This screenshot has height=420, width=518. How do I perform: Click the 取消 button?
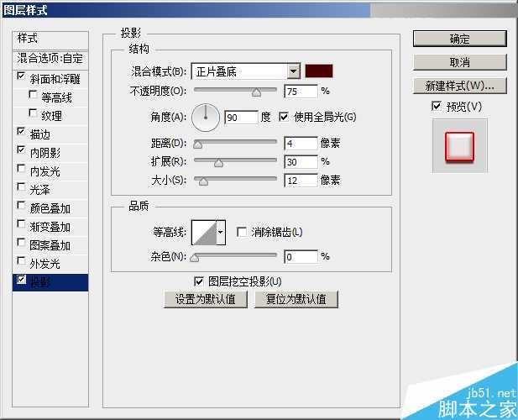[459, 62]
